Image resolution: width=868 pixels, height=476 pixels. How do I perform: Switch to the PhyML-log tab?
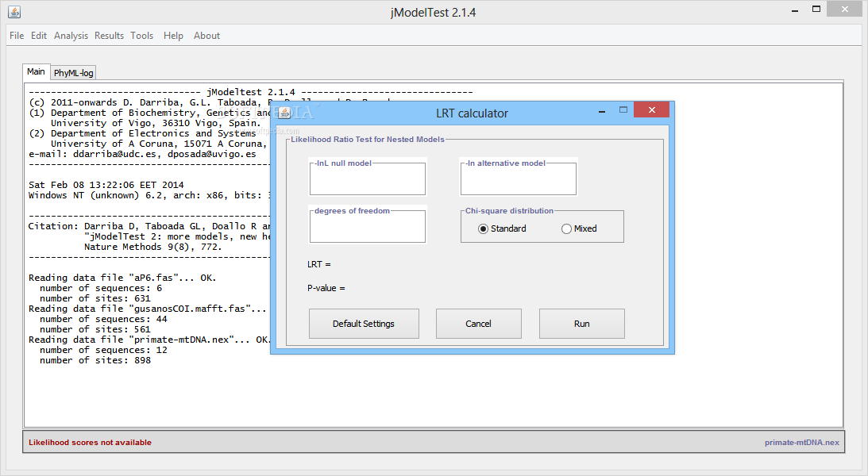(73, 72)
